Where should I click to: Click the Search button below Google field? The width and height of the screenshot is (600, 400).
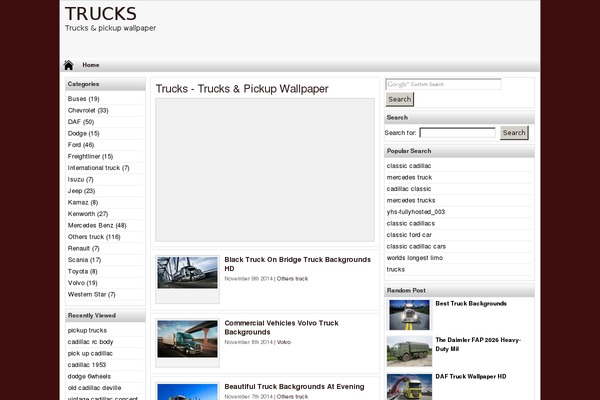tap(399, 100)
